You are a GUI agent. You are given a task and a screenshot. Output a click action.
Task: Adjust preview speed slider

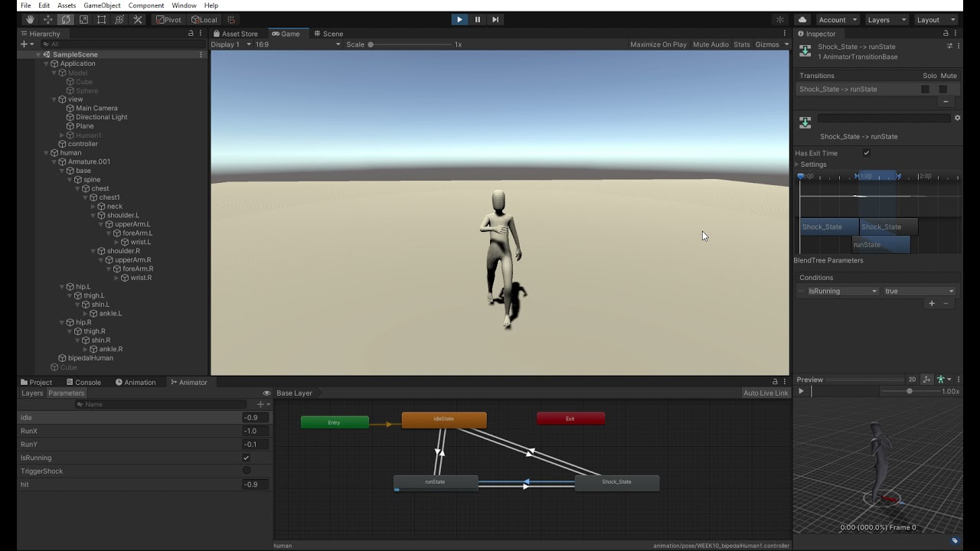tap(909, 391)
